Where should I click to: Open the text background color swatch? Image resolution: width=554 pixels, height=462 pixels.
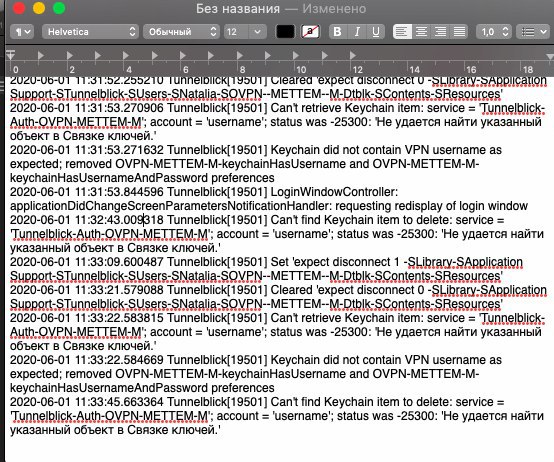click(310, 32)
